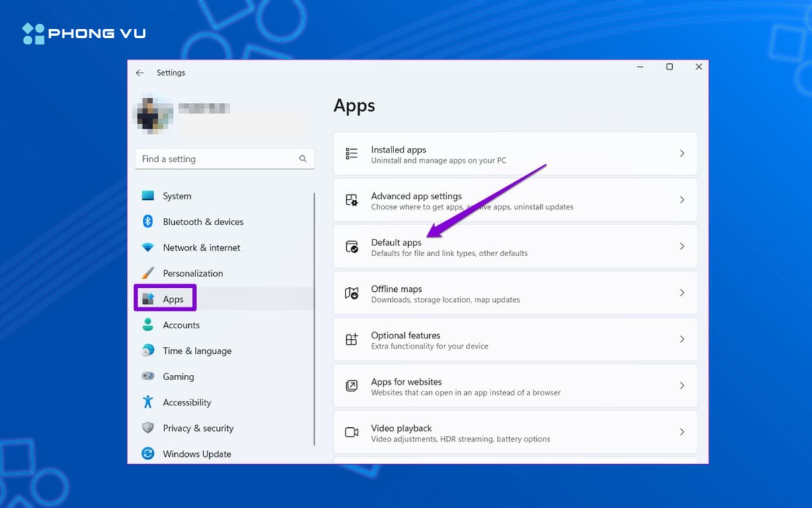Open the Privacy & security section
This screenshot has width=812, height=508.
(x=198, y=428)
